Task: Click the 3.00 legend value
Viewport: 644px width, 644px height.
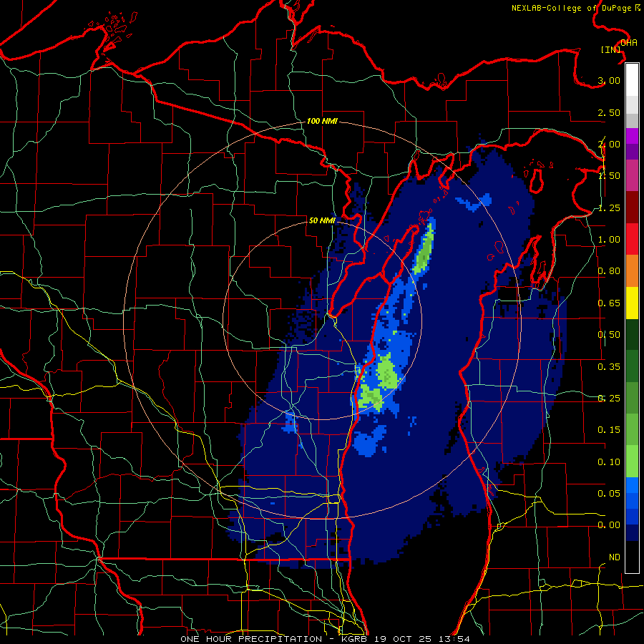Action: tap(609, 80)
